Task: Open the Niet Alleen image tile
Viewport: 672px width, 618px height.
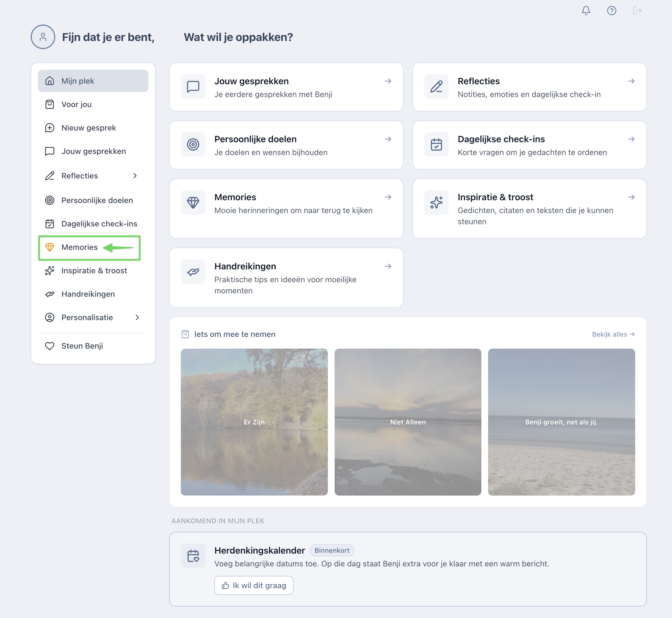Action: tap(408, 422)
